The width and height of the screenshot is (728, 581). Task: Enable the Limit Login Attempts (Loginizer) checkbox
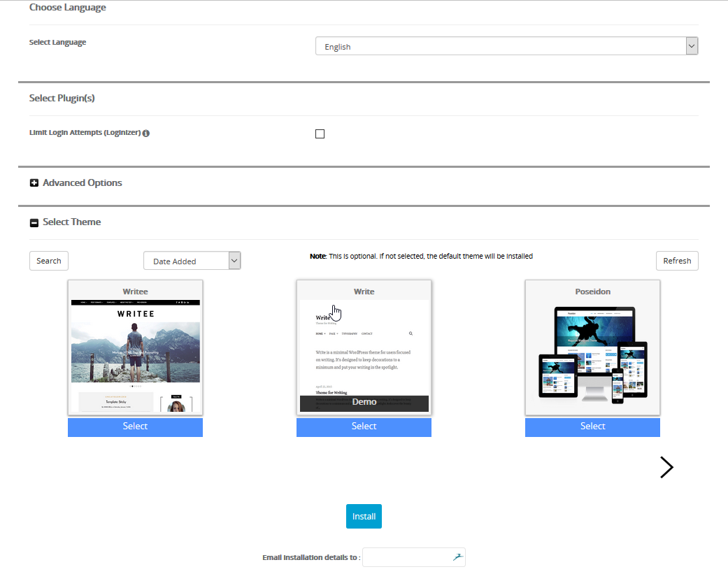coord(320,134)
